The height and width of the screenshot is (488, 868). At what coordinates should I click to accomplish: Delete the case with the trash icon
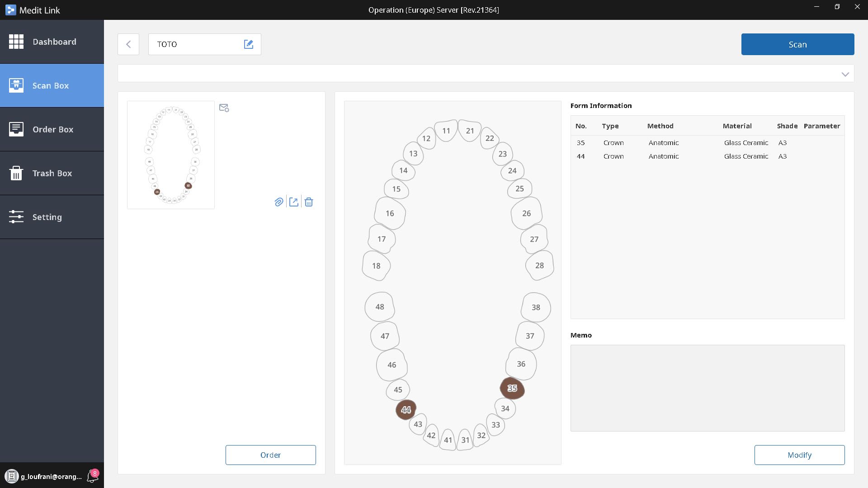coord(309,202)
